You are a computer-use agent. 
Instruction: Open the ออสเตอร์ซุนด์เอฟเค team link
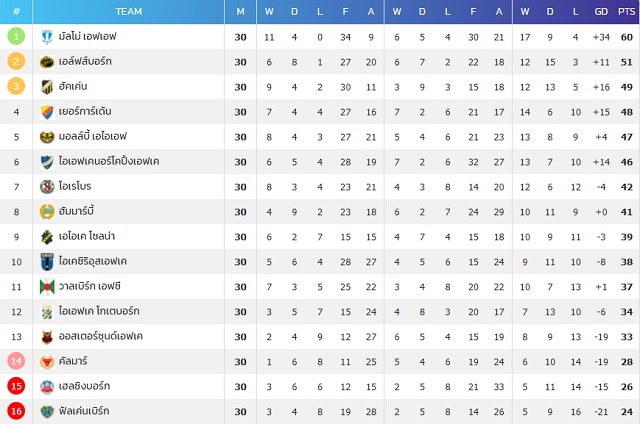100,336
